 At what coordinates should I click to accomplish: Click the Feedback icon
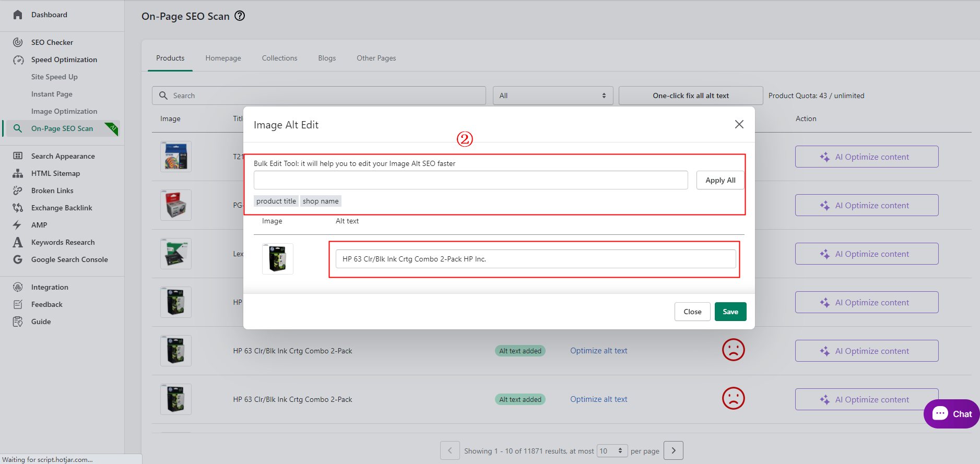[18, 304]
